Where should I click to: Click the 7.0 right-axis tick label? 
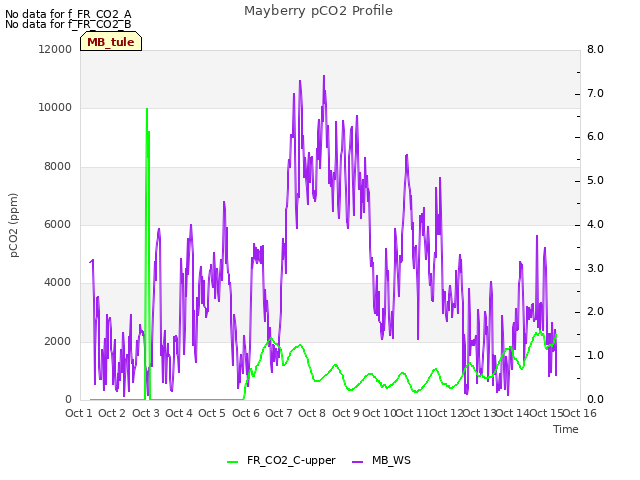[x=595, y=93]
